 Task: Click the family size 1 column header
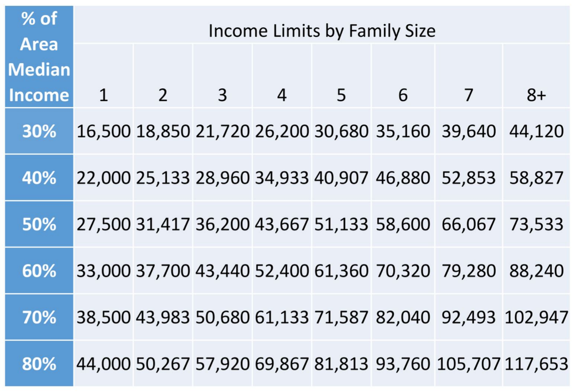(103, 95)
